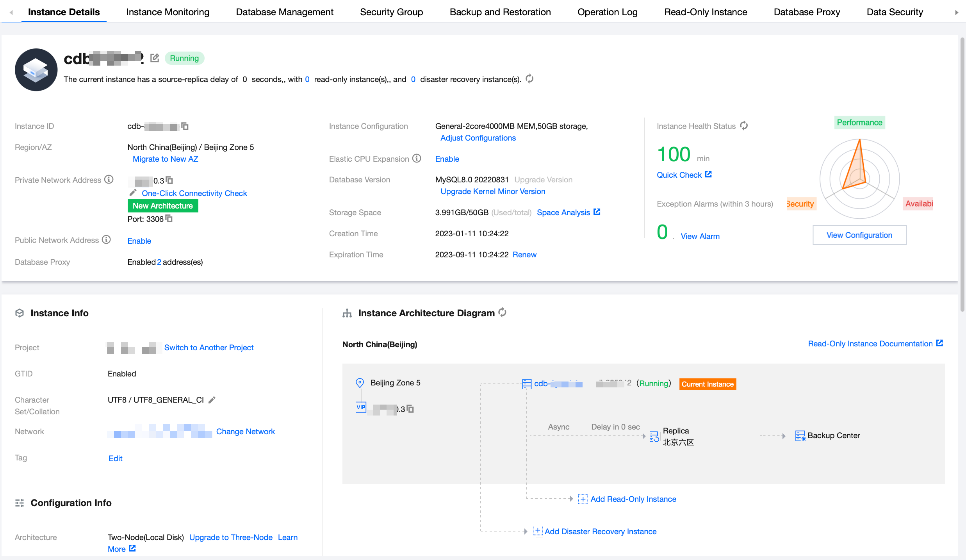Enable Elastic CPU Expansion

[x=447, y=159]
